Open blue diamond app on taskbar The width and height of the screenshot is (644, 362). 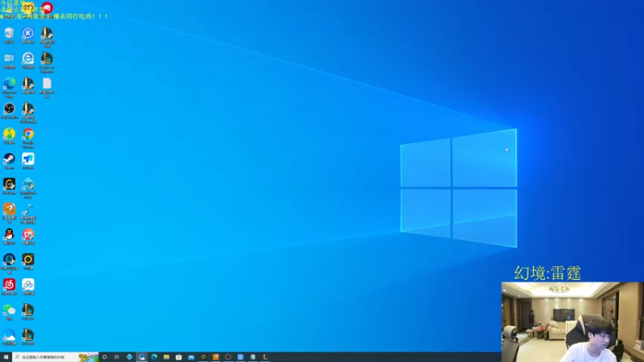130,357
